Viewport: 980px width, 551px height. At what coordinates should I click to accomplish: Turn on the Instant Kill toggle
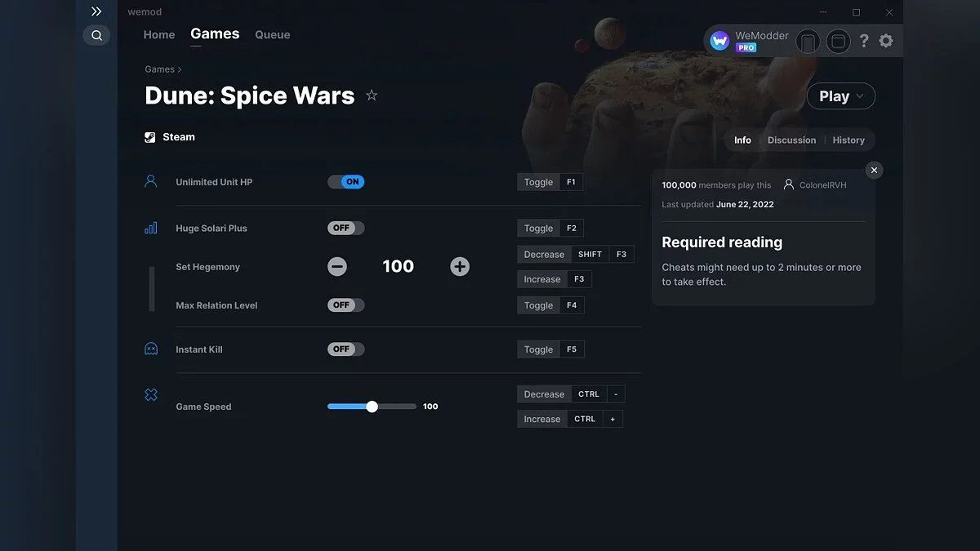click(x=346, y=349)
